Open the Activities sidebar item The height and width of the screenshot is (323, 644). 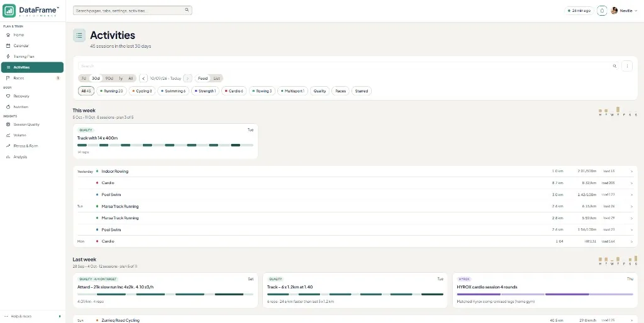pyautogui.click(x=33, y=67)
